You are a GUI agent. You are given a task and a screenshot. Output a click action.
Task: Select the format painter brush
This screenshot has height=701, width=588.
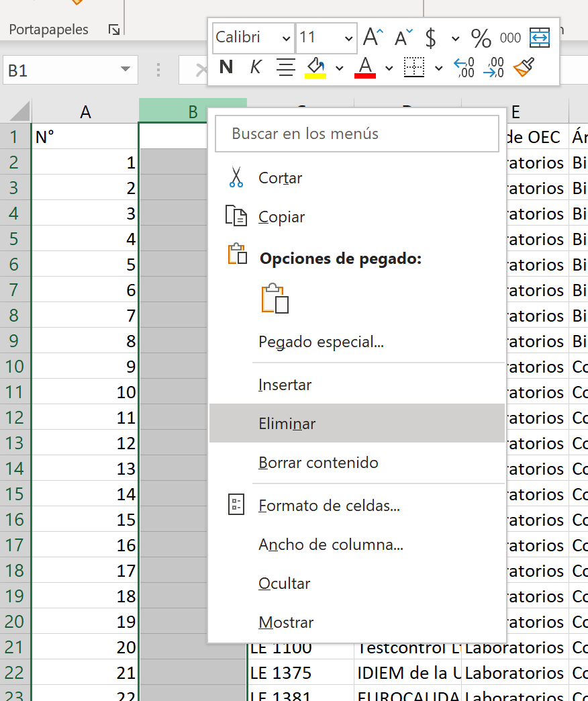(524, 67)
